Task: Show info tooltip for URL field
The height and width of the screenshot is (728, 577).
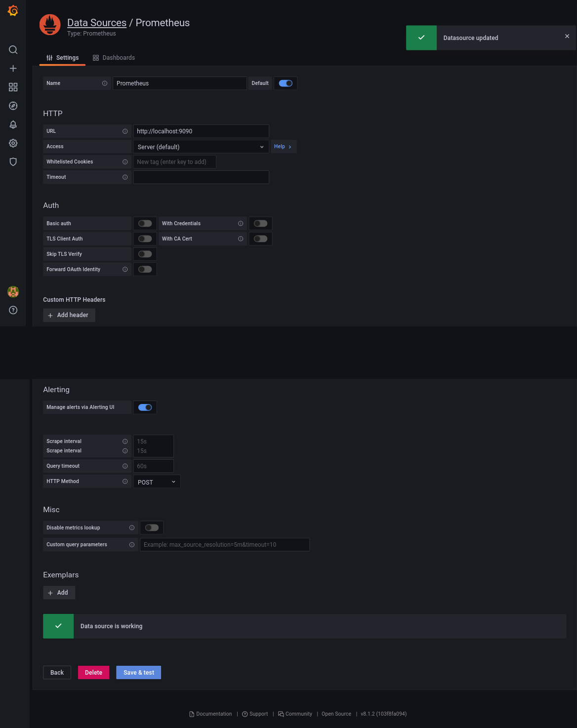Action: pos(125,131)
